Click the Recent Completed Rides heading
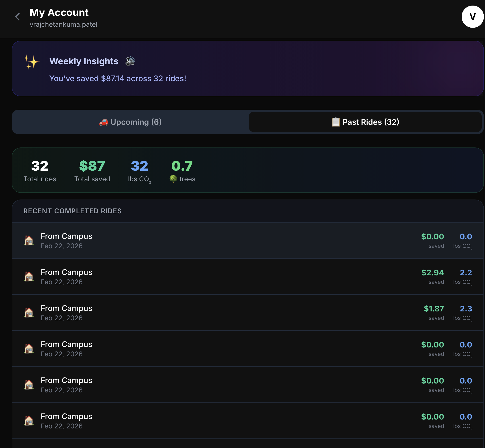The height and width of the screenshot is (448, 485). pos(73,211)
